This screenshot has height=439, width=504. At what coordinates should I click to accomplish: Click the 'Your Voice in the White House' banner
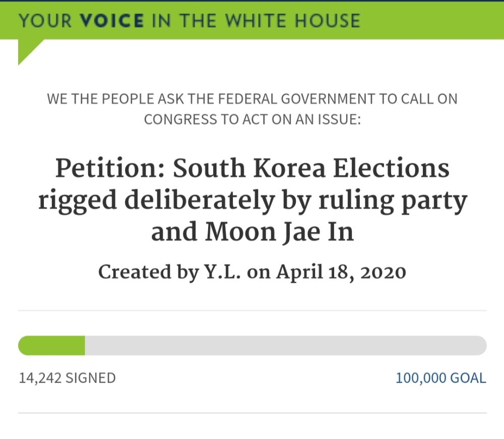coord(252,21)
